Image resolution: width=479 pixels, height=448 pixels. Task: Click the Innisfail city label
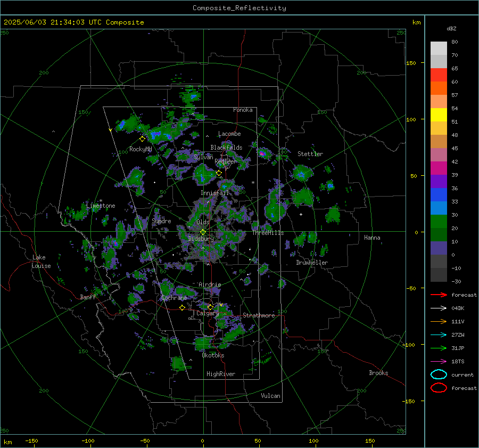(x=214, y=193)
